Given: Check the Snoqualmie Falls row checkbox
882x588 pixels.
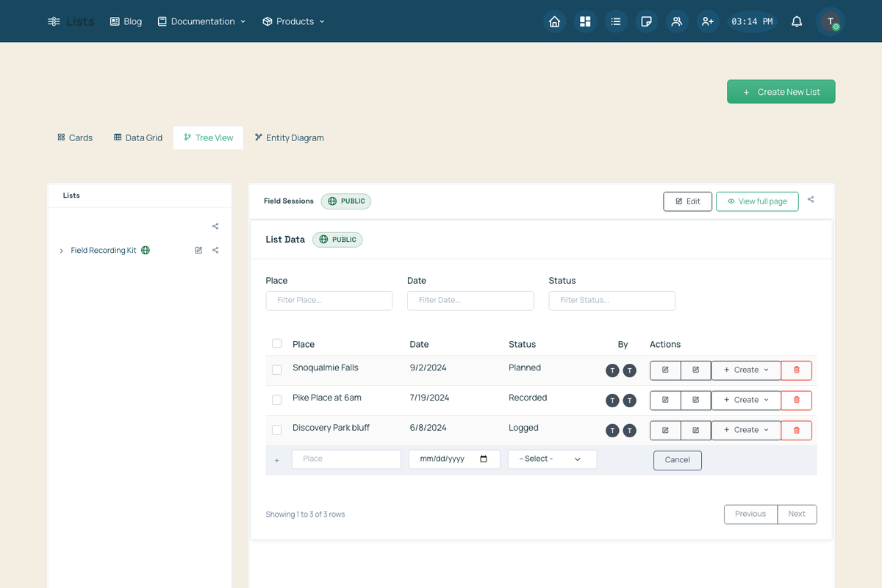Looking at the screenshot, I should coord(276,370).
